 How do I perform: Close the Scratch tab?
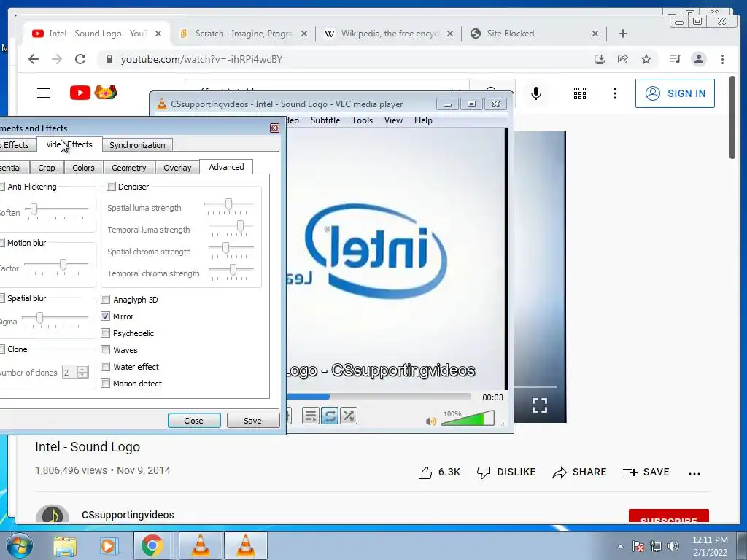click(x=304, y=34)
